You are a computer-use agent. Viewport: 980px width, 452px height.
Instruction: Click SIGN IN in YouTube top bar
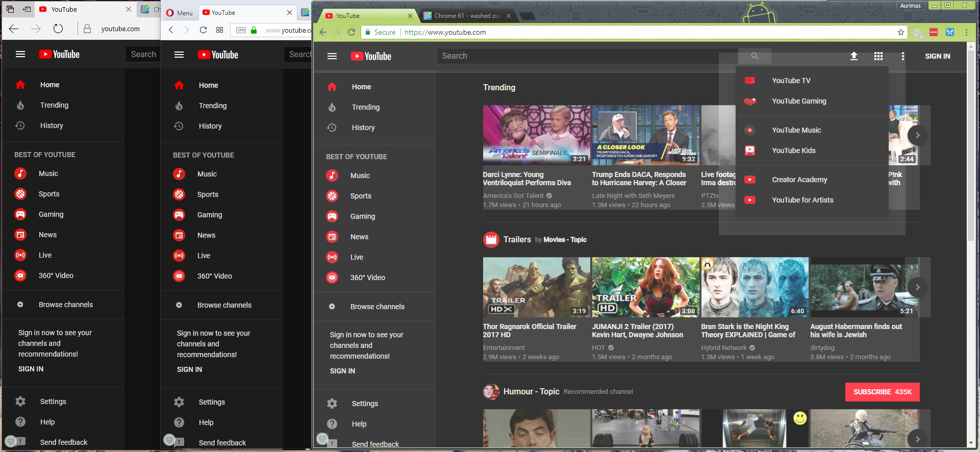(x=938, y=56)
